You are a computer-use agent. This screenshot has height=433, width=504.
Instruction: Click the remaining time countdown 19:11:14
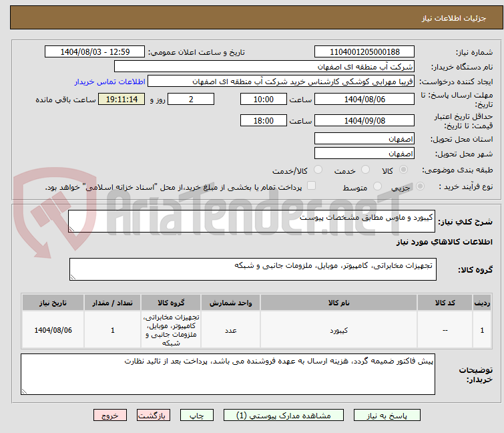(121, 99)
